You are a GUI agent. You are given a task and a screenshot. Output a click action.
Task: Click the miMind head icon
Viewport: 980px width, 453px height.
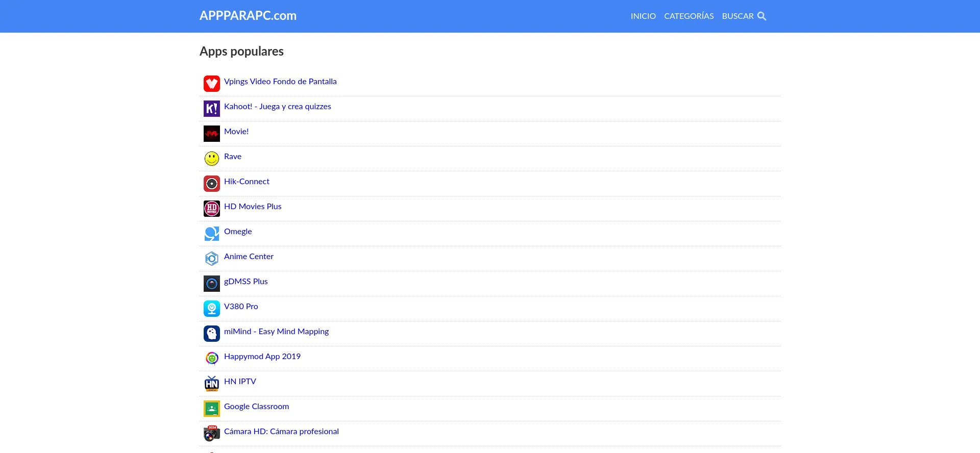click(x=212, y=334)
